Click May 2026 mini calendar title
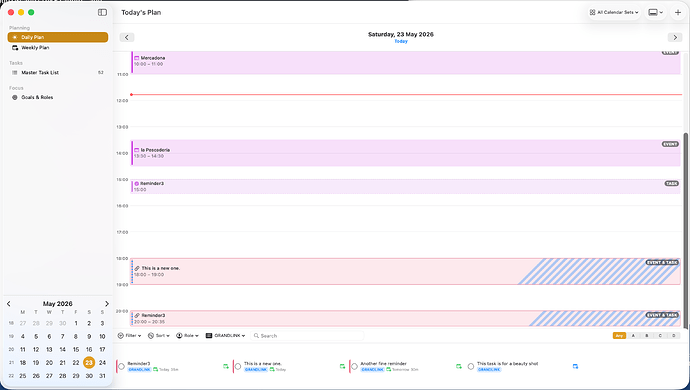 coord(58,304)
